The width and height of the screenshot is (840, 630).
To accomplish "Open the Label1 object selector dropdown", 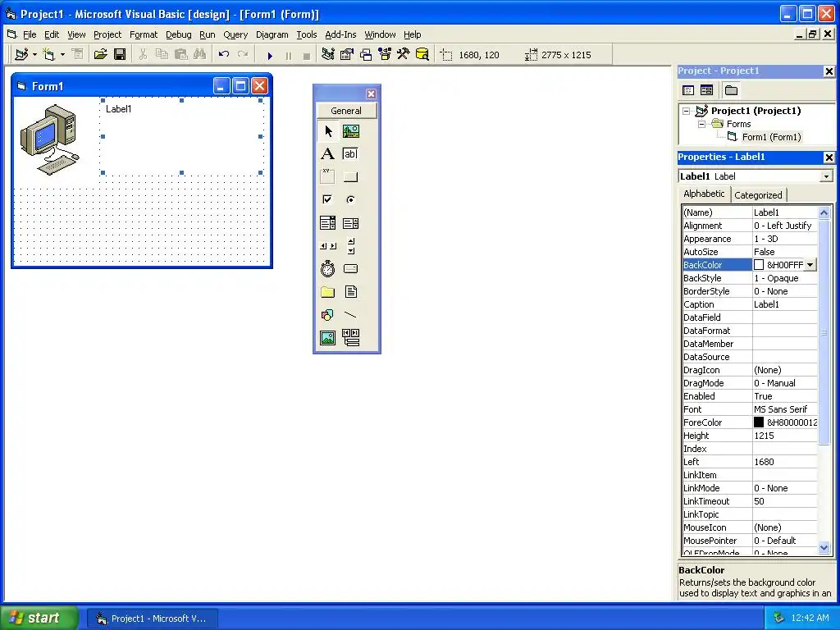I will tap(827, 176).
